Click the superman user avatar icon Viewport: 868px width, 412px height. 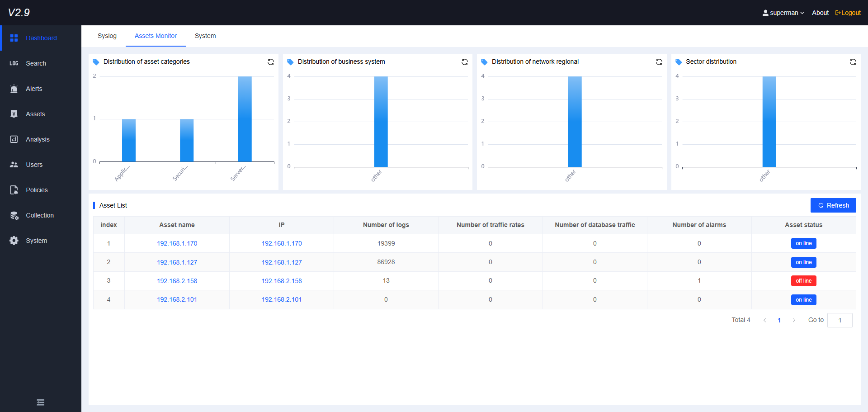coord(765,13)
